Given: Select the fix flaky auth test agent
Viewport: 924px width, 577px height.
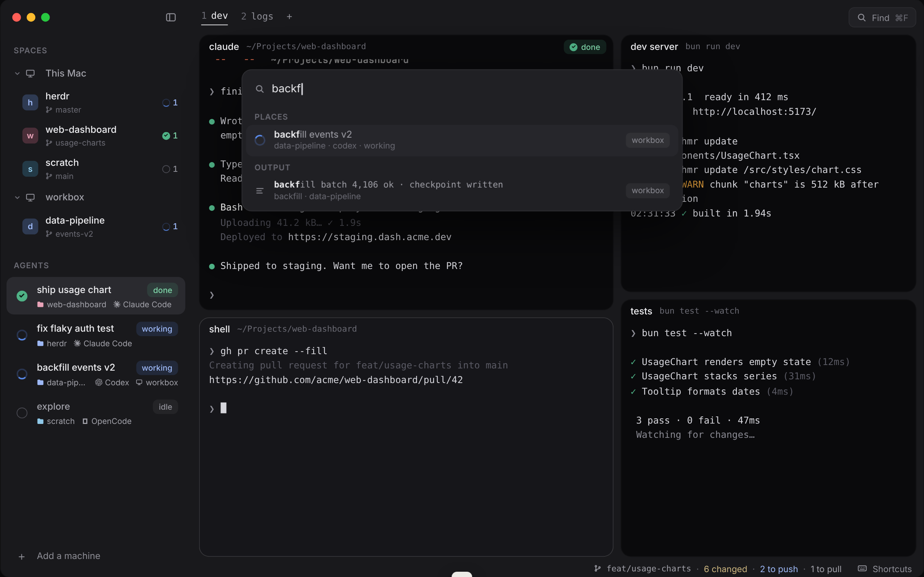Looking at the screenshot, I should tap(96, 335).
